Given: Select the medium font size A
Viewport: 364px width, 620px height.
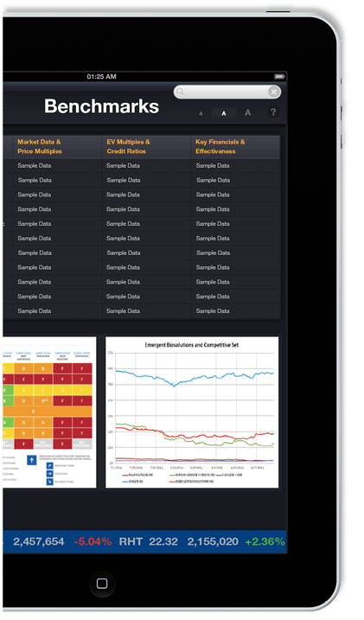Looking at the screenshot, I should [224, 113].
